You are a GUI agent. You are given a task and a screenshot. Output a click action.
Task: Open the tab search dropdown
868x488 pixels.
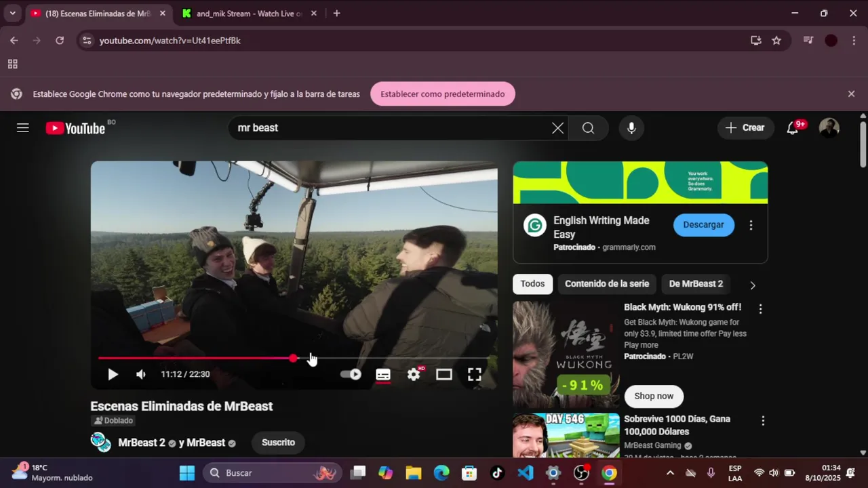coord(12,14)
